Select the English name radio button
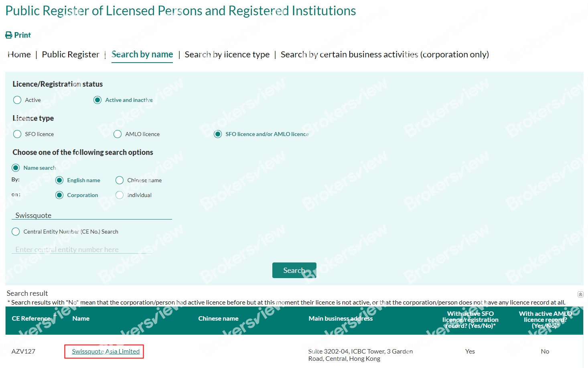Viewport: 588px width, 368px height. (59, 180)
